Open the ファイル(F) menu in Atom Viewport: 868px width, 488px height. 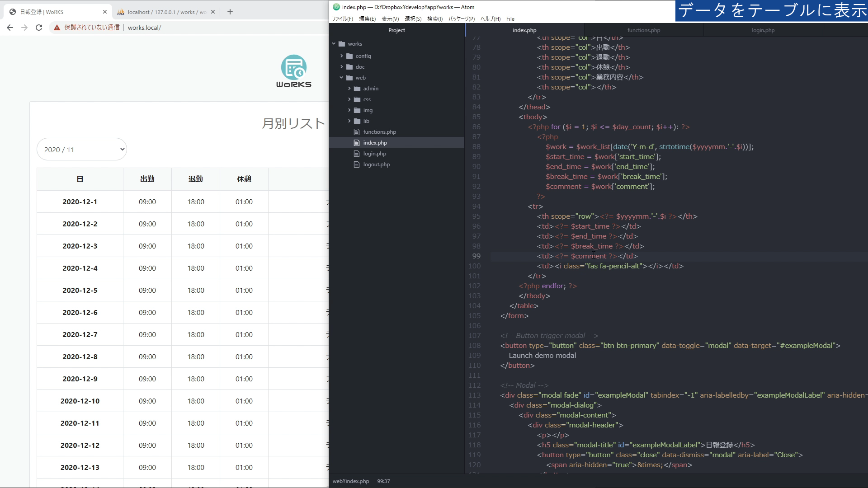click(342, 19)
